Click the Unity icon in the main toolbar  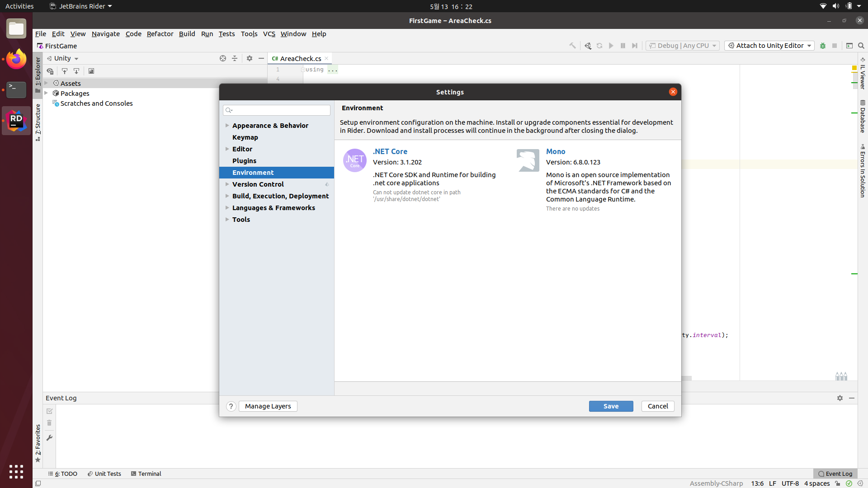tap(588, 46)
